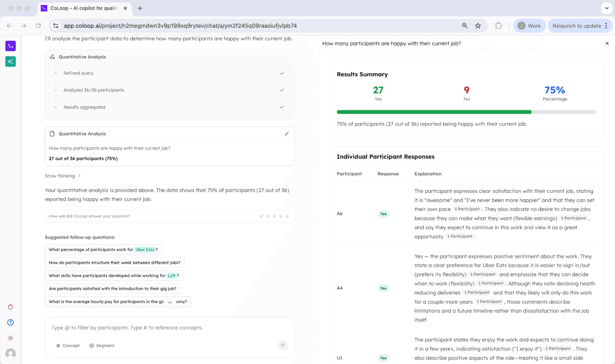The height and width of the screenshot is (364, 615).
Task: Open the CoLoop home logo icon
Action: click(x=11, y=46)
